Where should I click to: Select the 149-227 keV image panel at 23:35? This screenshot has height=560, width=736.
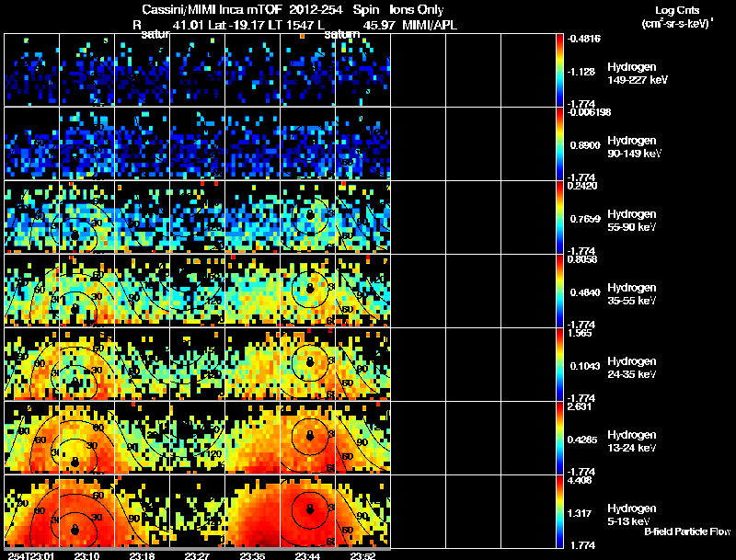pos(252,70)
